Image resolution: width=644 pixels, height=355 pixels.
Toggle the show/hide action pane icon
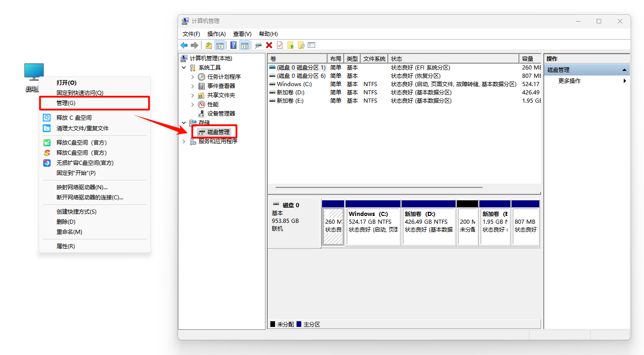pyautogui.click(x=244, y=45)
